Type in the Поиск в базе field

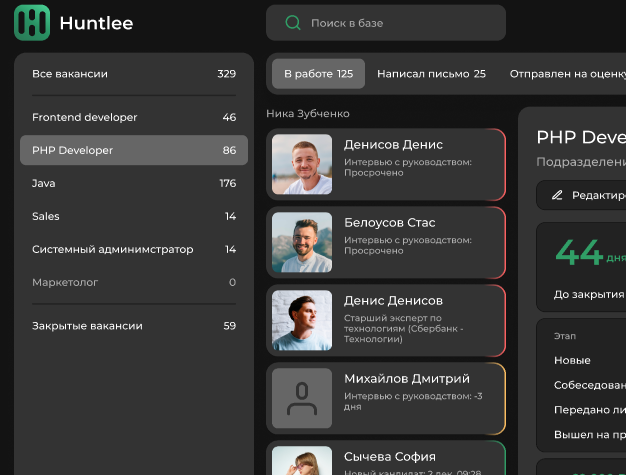[400, 23]
